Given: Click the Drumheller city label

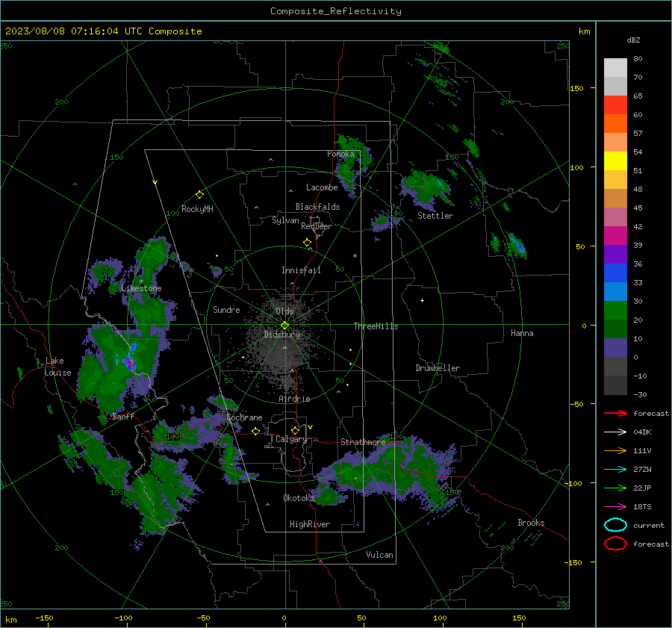Looking at the screenshot, I should point(438,368).
